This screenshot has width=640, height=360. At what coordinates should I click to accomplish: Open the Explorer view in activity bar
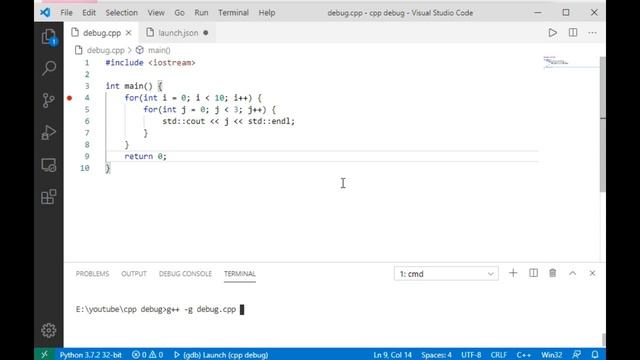click(x=49, y=37)
